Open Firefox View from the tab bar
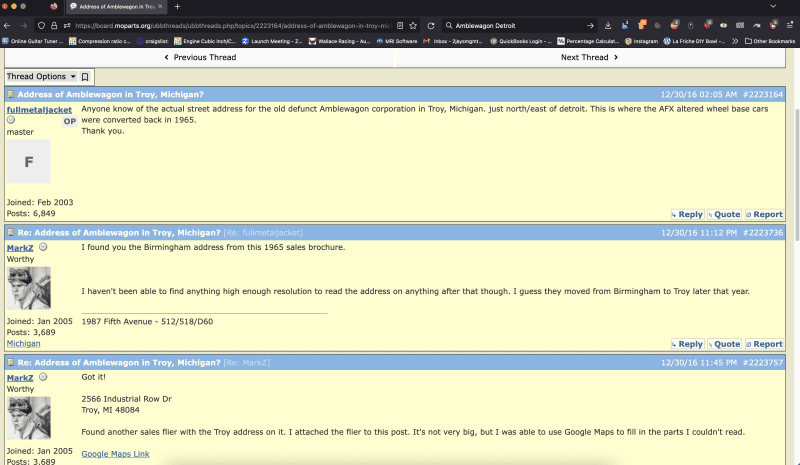Viewport: 800px width, 465px height. 54,7
